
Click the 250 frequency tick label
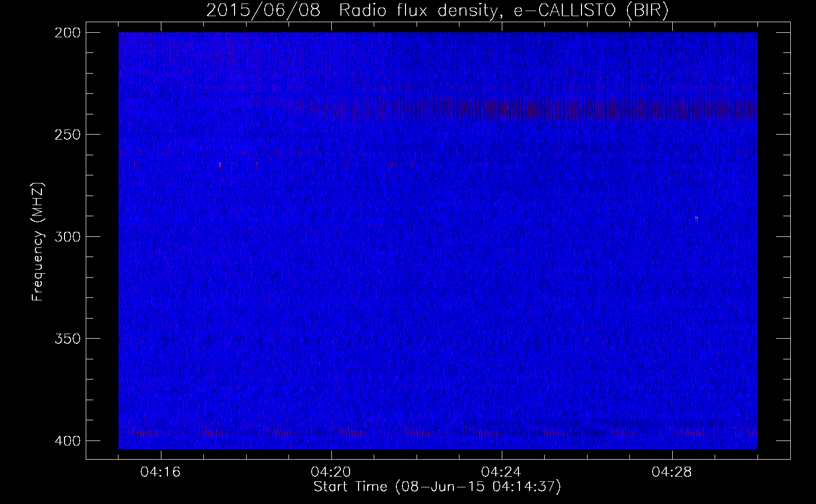click(x=67, y=135)
